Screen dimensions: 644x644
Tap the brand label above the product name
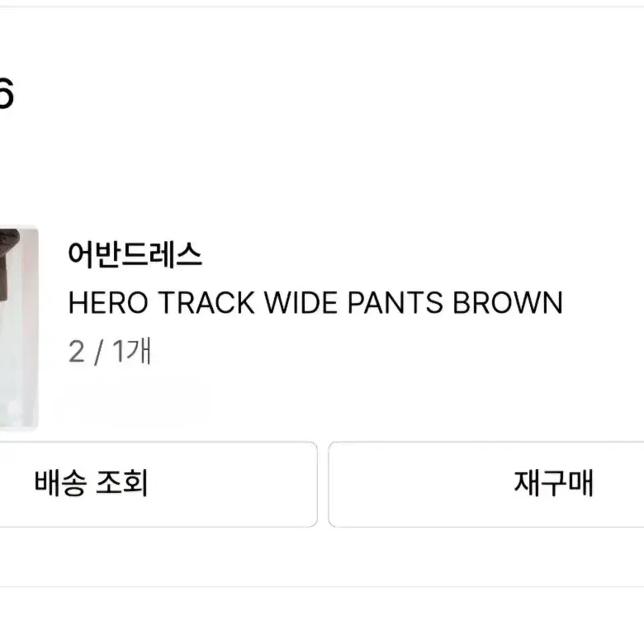click(135, 254)
